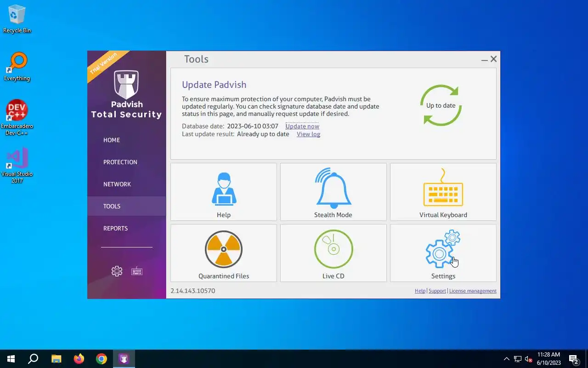The image size is (588, 368).
Task: Click the version number 2.14.143.10570
Action: point(193,291)
